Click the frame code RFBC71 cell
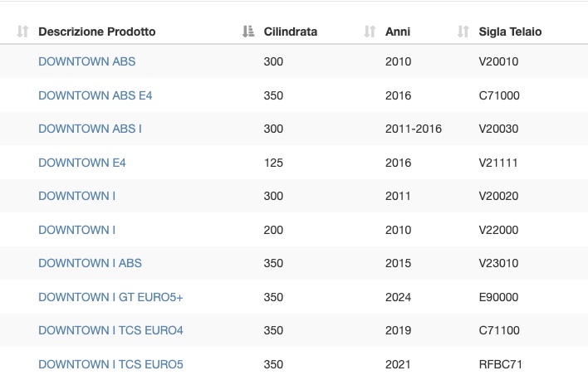The height and width of the screenshot is (385, 588). [x=501, y=364]
